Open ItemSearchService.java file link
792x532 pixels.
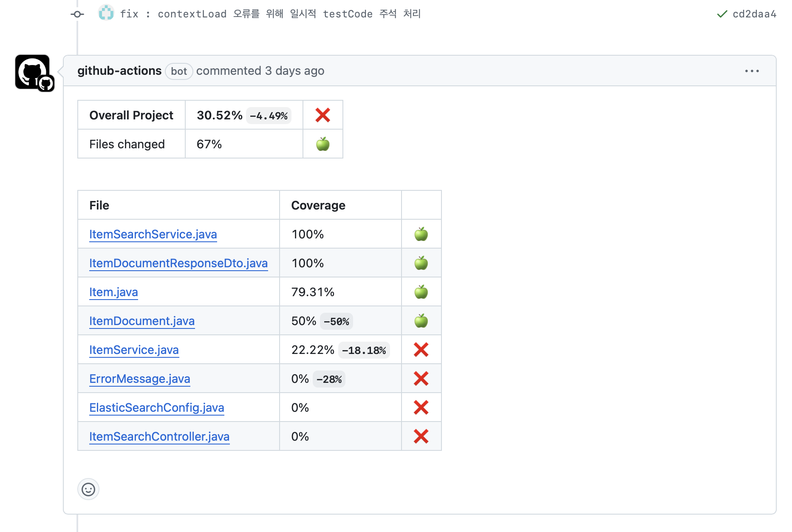[153, 234]
